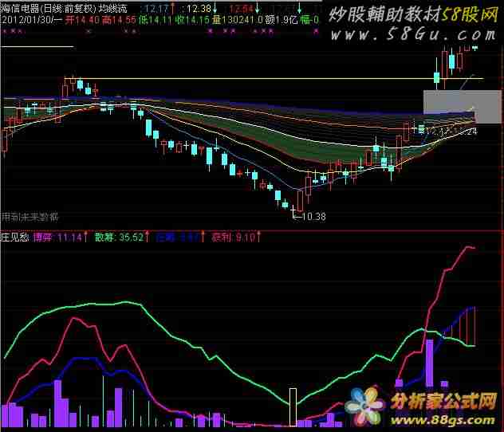
Task: Click the white hollow bar in lower panel
Action: coord(293,407)
